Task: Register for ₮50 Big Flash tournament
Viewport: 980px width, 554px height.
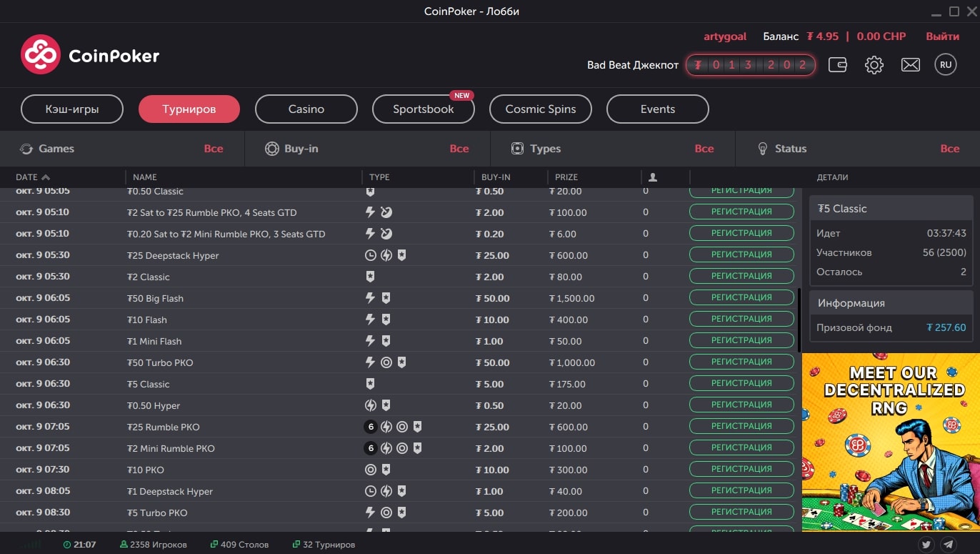Action: point(741,297)
